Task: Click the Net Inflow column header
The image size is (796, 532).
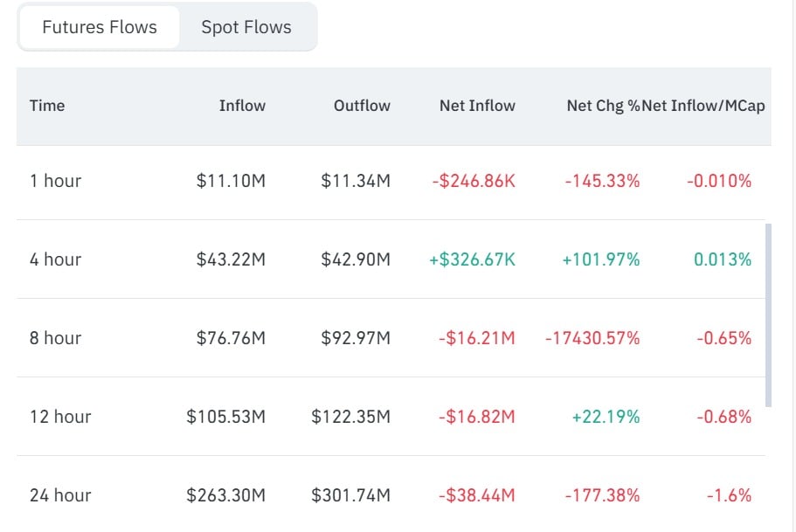Action: tap(477, 106)
